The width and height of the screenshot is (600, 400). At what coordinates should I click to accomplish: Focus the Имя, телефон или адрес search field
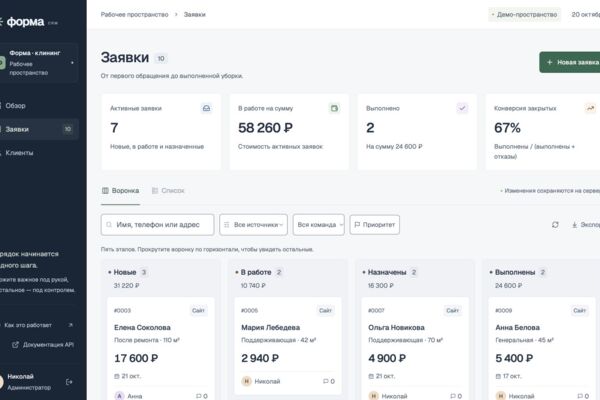[x=158, y=225]
